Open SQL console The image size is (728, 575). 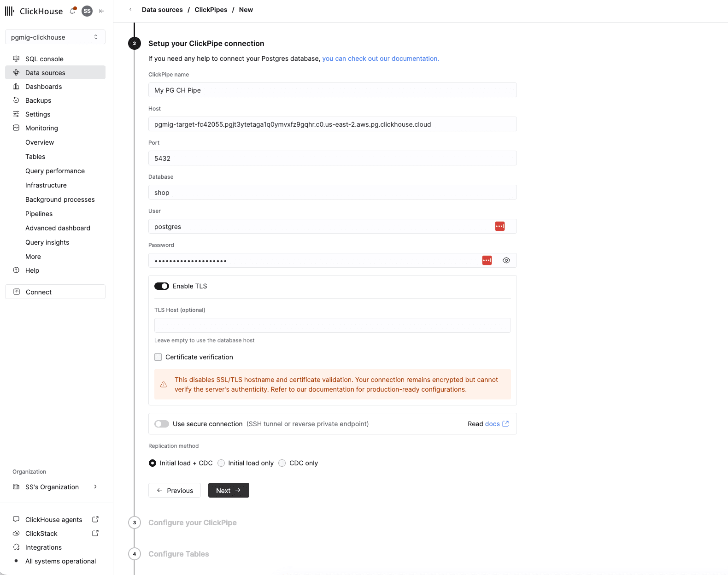44,59
